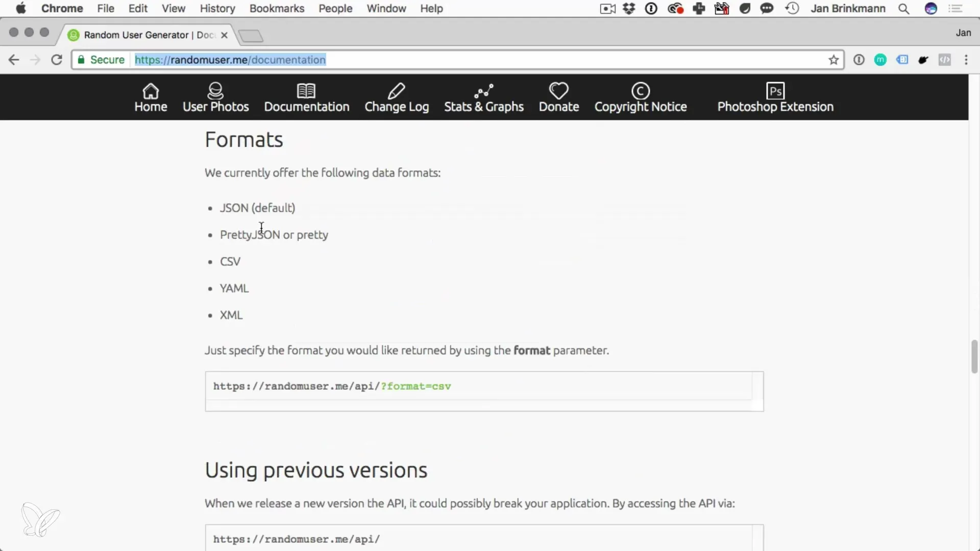Screen dimensions: 980x551
Task: Click the 'JSON (default)' list item
Action: click(x=257, y=208)
